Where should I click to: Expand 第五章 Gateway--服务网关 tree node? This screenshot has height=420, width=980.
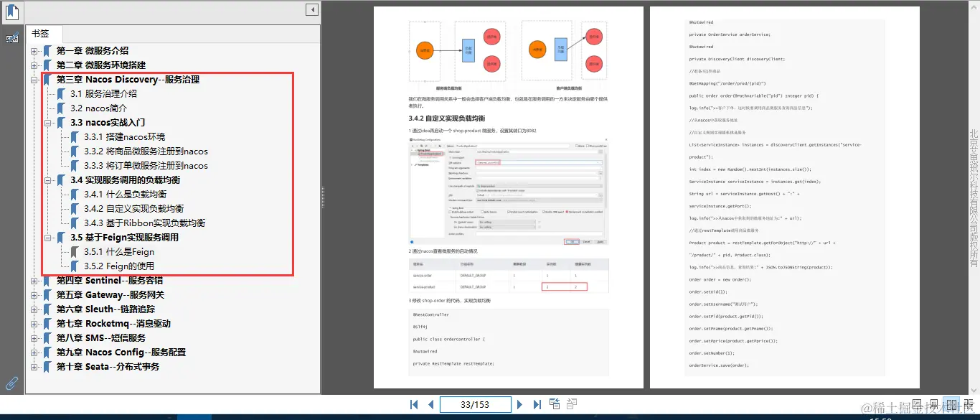pyautogui.click(x=34, y=295)
